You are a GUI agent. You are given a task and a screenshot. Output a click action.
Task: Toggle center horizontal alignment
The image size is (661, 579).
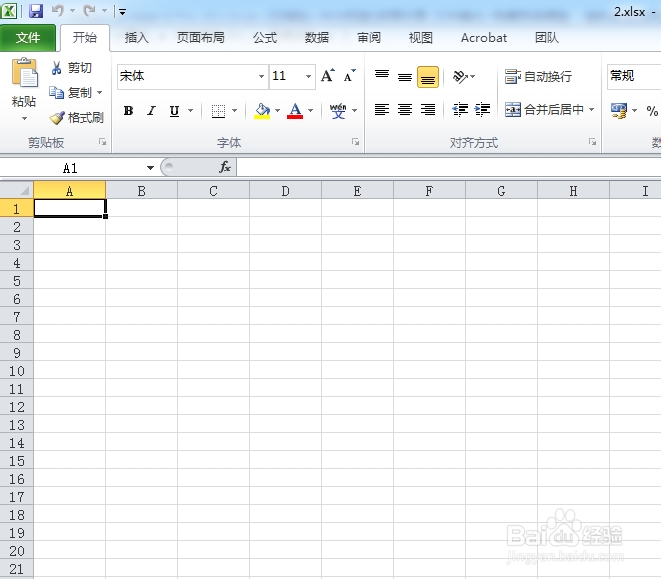405,110
